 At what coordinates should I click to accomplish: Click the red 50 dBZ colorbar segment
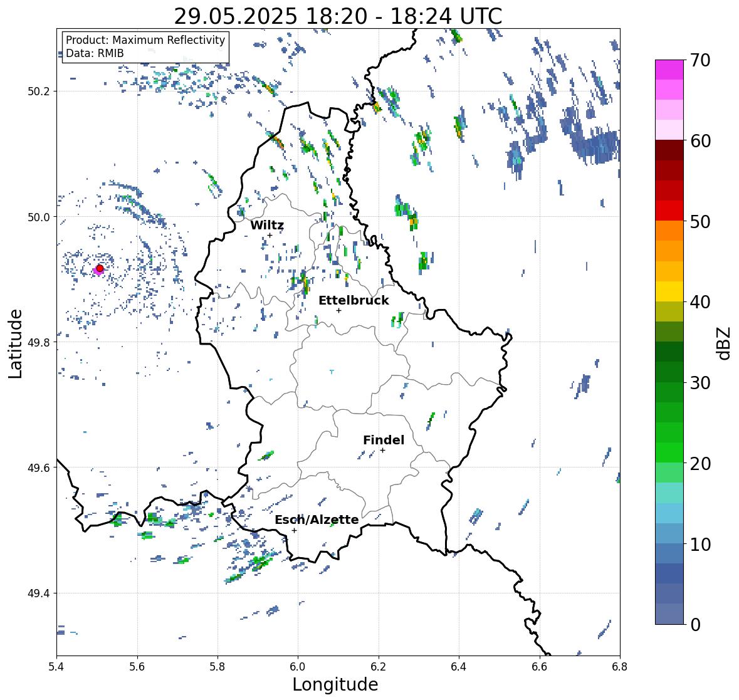[669, 211]
